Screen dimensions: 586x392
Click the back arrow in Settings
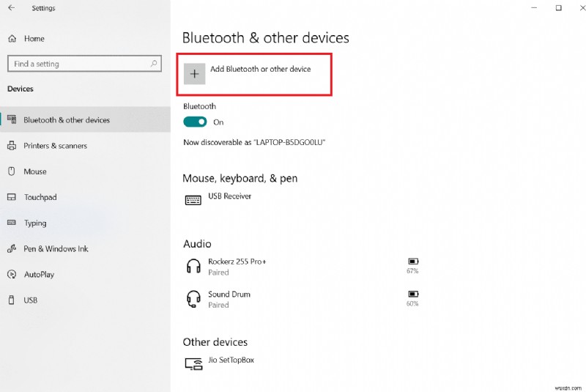(x=12, y=7)
